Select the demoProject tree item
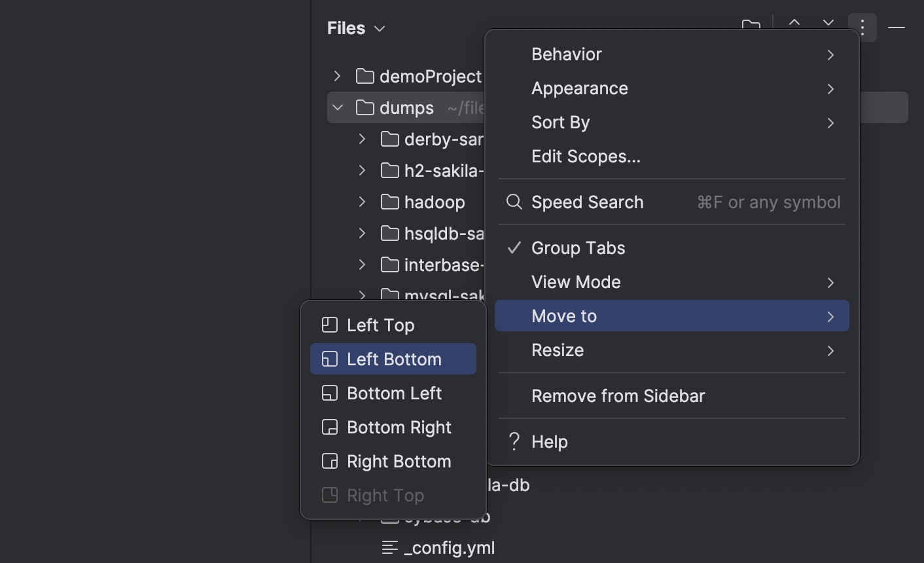Image resolution: width=924 pixels, height=563 pixels. [x=431, y=76]
